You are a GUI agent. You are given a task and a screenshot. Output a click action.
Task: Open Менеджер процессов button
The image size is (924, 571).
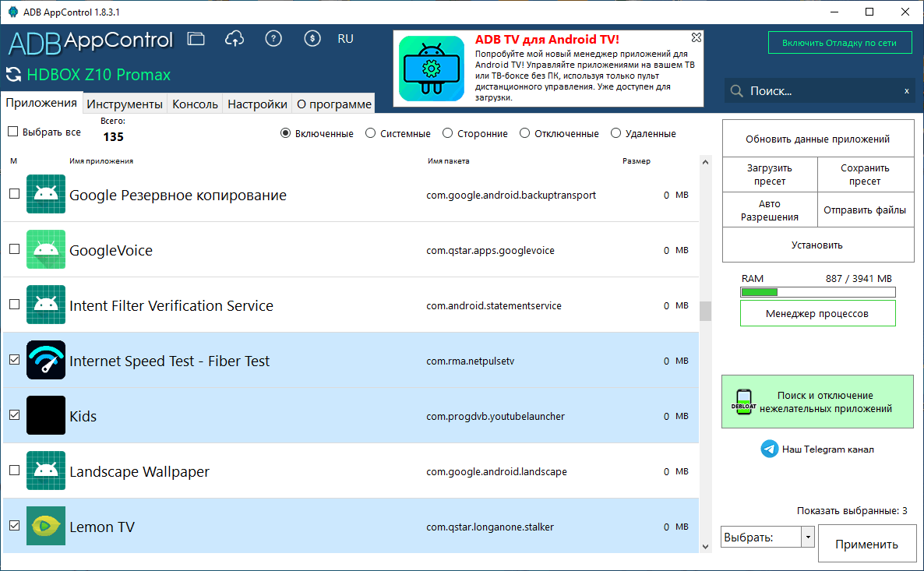tap(817, 313)
